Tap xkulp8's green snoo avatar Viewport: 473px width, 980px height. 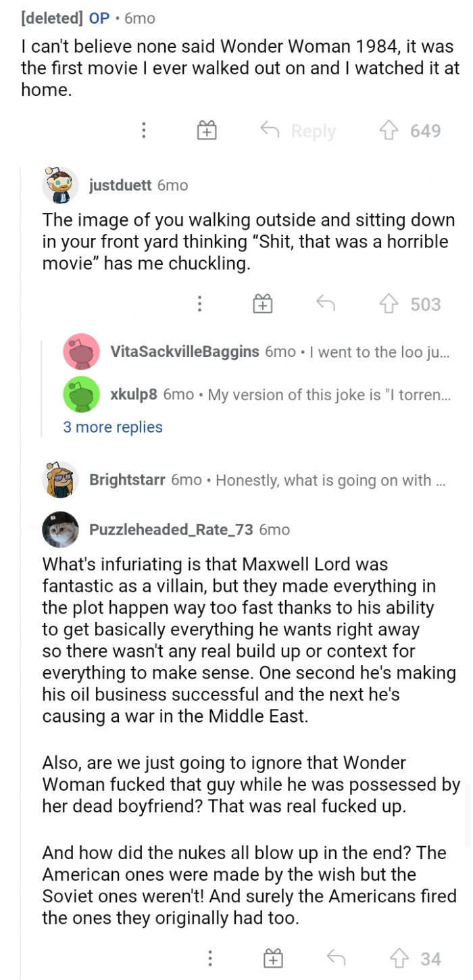(82, 394)
